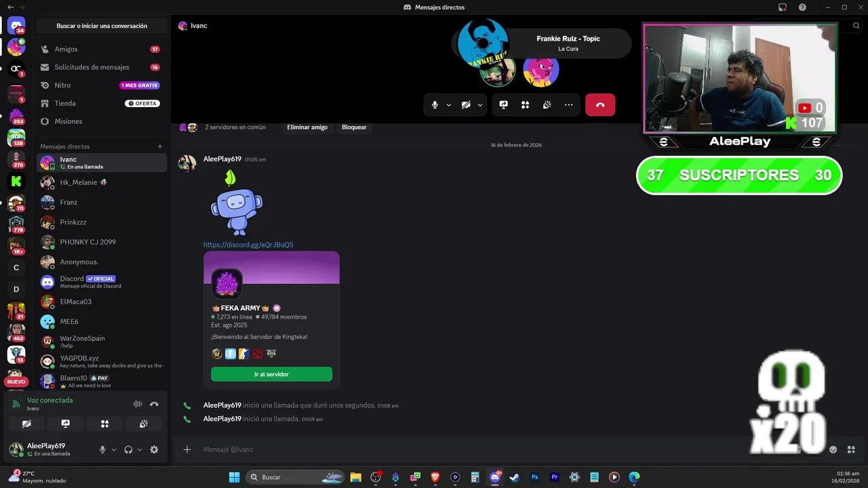The height and width of the screenshot is (488, 868).
Task: Open Discord official messages
Action: [102, 282]
